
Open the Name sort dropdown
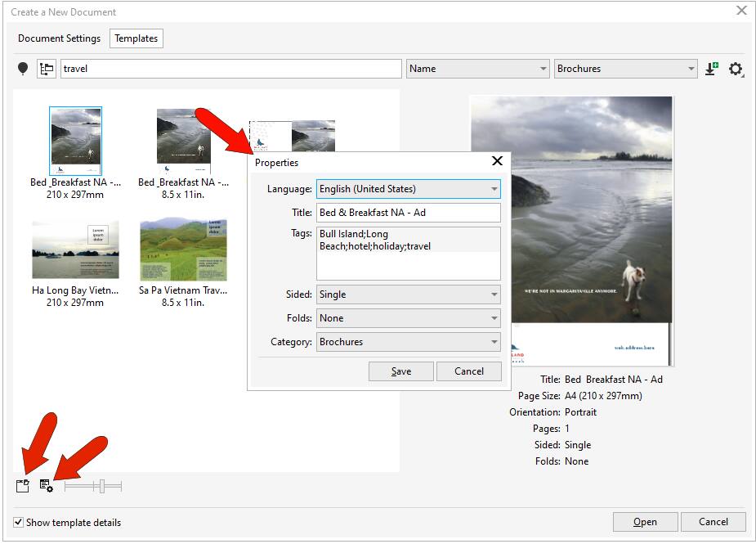(x=543, y=68)
